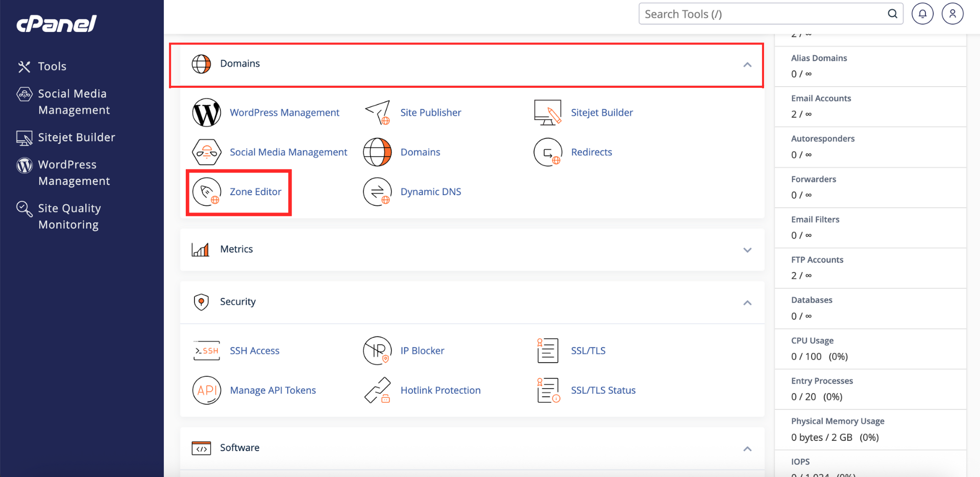This screenshot has height=477, width=980.
Task: Click the Site Publisher paper plane icon
Action: click(x=378, y=112)
